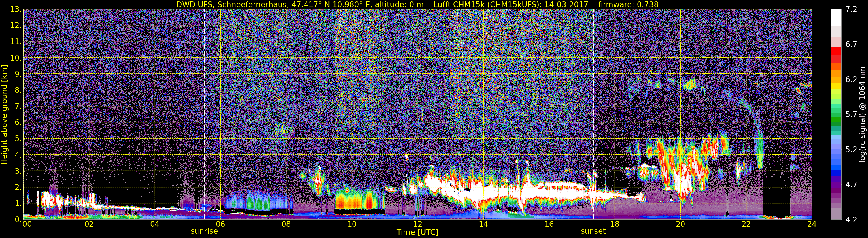The image size is (868, 238).
Task: Click the white top segment of the colorbar
Action: click(836, 17)
